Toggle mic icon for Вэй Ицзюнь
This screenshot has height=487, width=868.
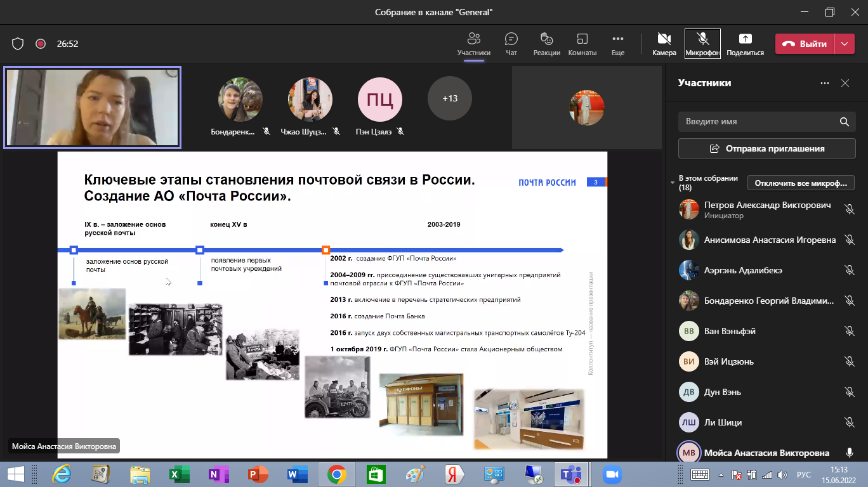point(850,361)
